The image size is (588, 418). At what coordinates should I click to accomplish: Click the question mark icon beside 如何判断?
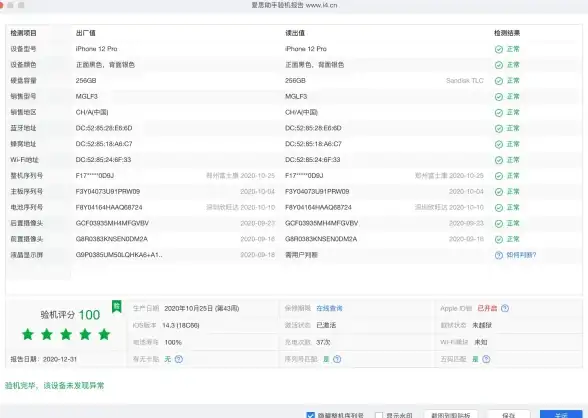(498, 255)
